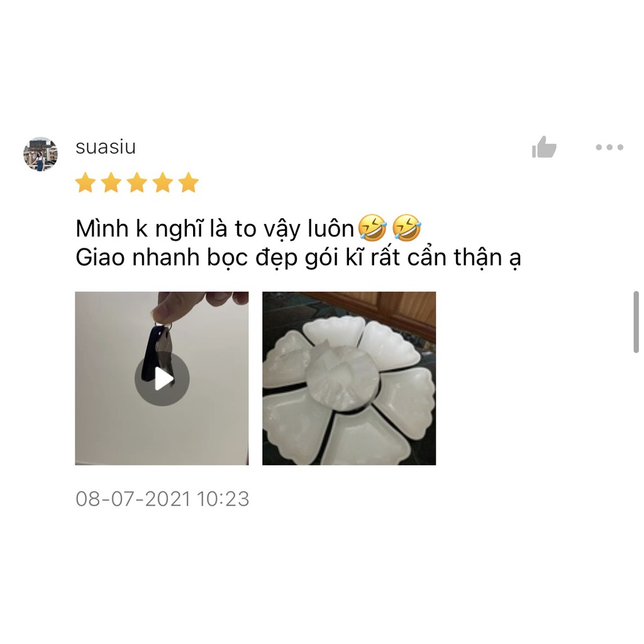The height and width of the screenshot is (644, 644).
Task: Click the second rating star
Action: coord(111,182)
